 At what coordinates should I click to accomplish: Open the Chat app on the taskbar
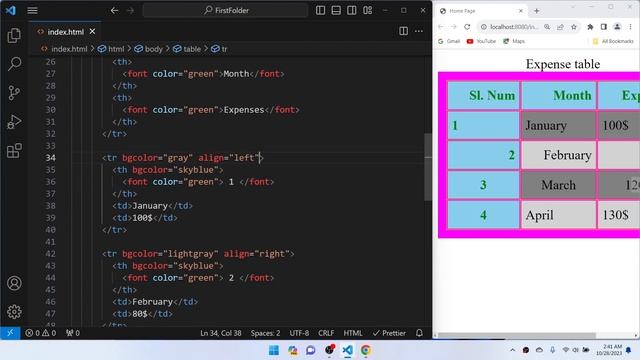(x=311, y=350)
